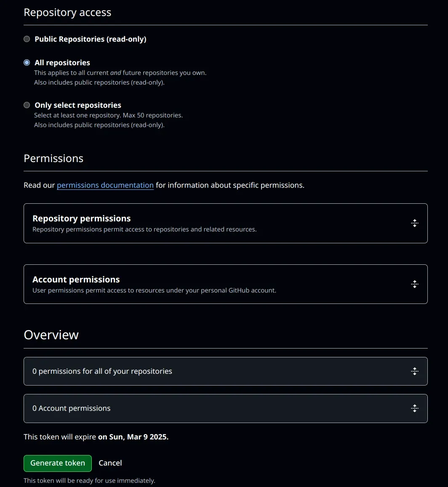This screenshot has width=448, height=487.
Task: Click the Account permissions description text
Action: [x=155, y=290]
